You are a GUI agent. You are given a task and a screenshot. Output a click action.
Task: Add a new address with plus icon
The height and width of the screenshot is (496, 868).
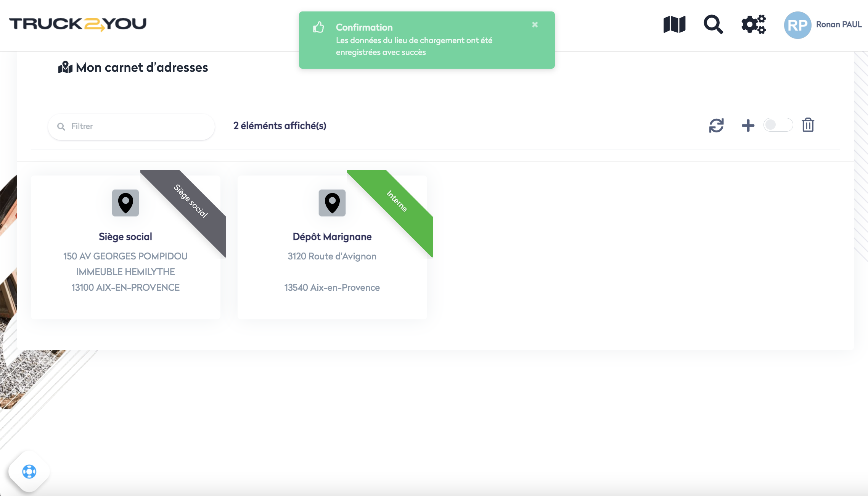[x=748, y=126]
